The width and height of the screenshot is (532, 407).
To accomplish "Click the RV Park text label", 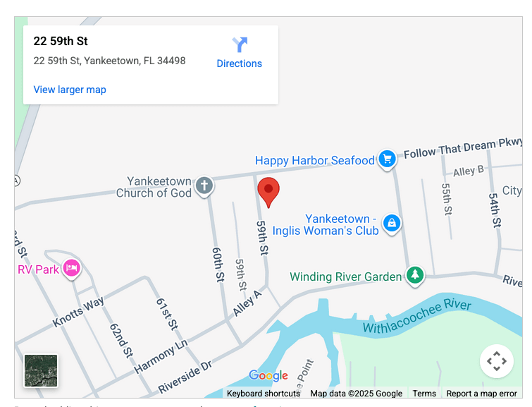I will 38,269.
